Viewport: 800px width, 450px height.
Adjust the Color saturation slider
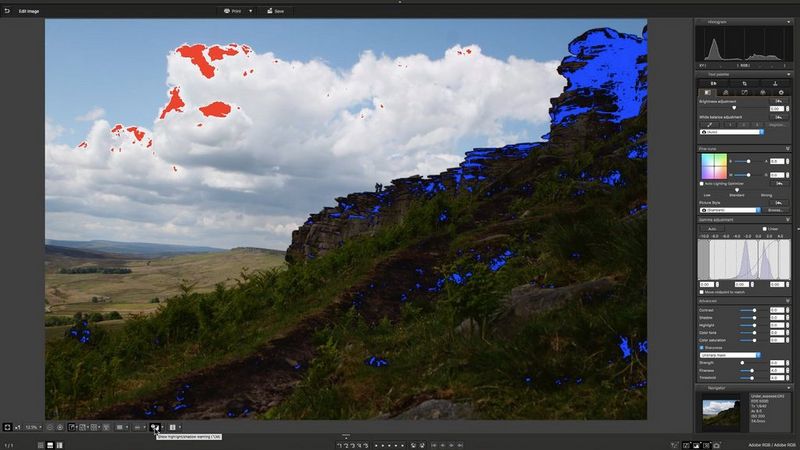point(755,340)
